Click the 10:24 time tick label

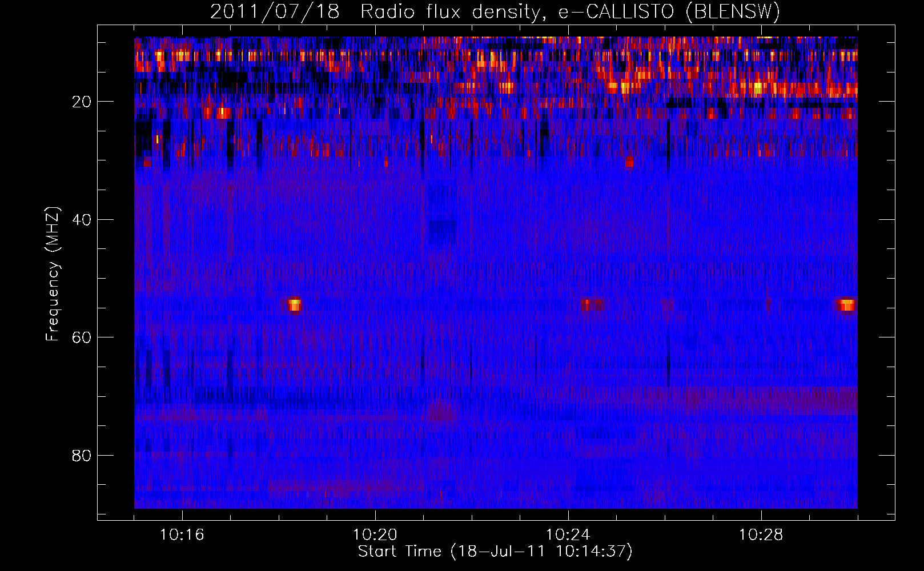tap(568, 535)
